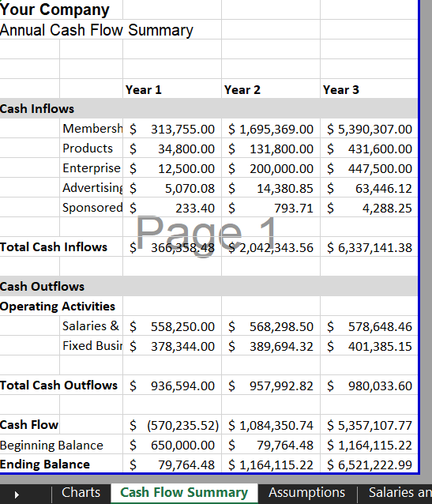Screen dimensions: 432x504
Task: Click the 63,446.12 Advertising Year 3 cell
Action: (x=369, y=188)
